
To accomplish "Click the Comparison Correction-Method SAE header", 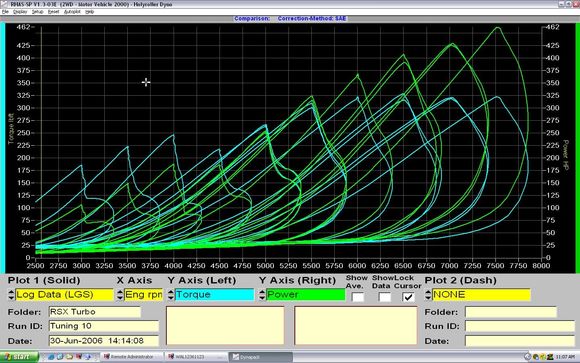I will pyautogui.click(x=290, y=19).
